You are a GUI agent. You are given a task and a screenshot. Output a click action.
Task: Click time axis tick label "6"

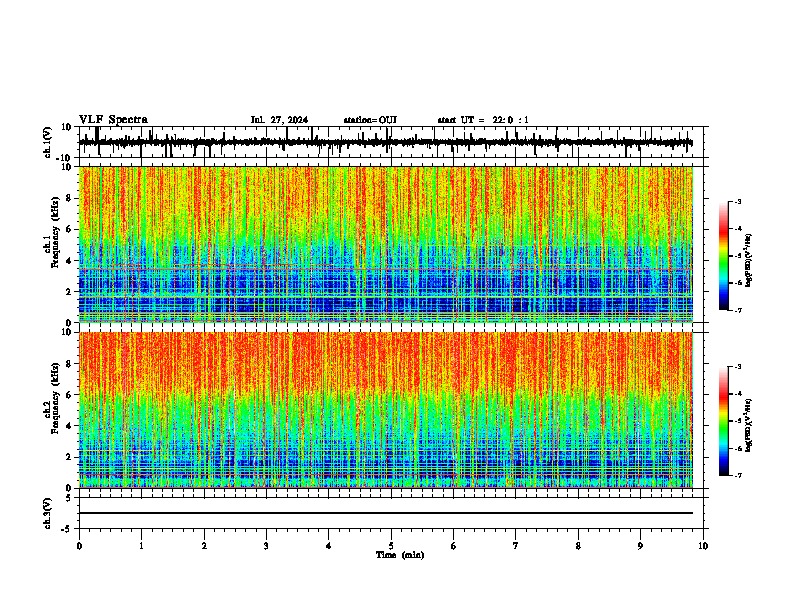453,546
